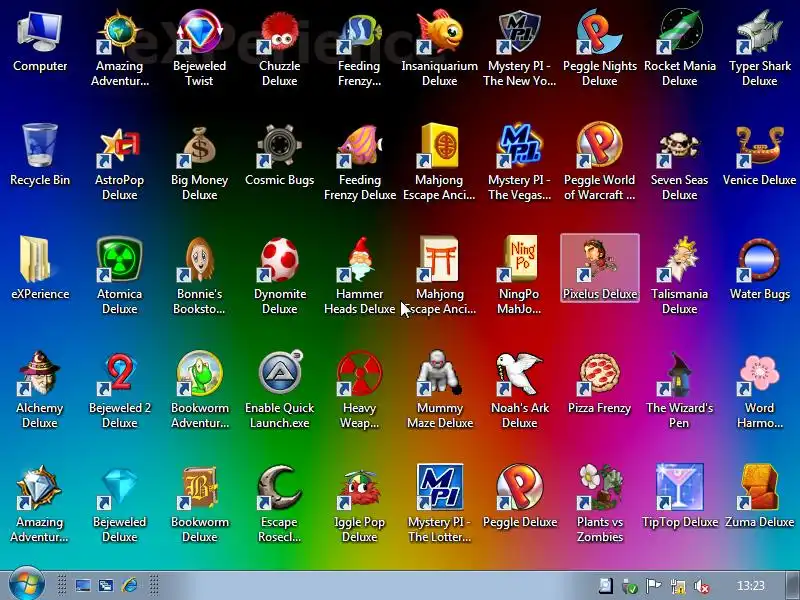Select the Hammer Heads Deluxe gnome icon
Screen dimensions: 800x600
pyautogui.click(x=360, y=276)
